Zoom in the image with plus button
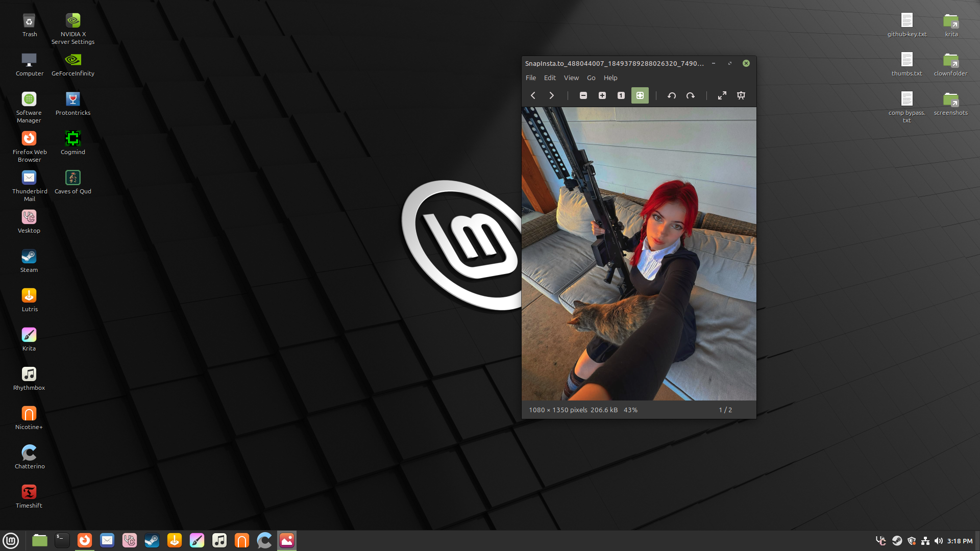This screenshot has height=551, width=980. pyautogui.click(x=602, y=95)
